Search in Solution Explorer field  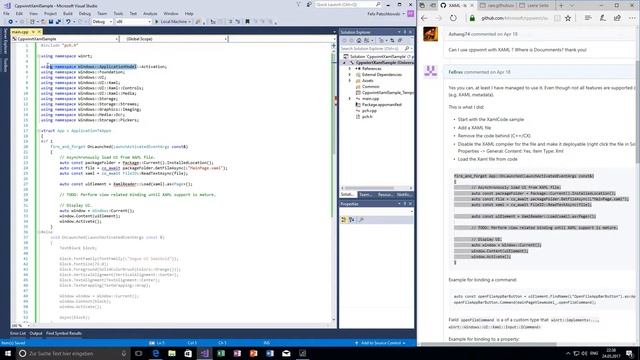point(376,49)
